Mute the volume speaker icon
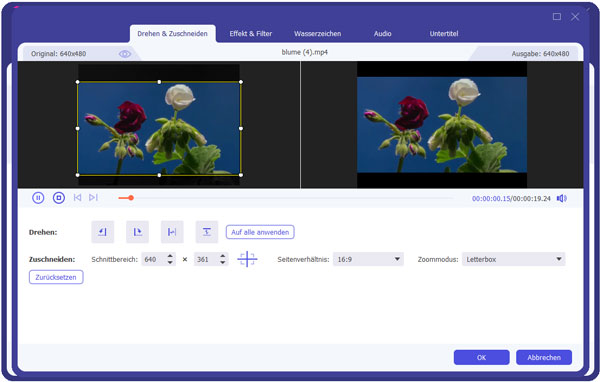Viewport: 600px width, 382px height. (x=561, y=198)
